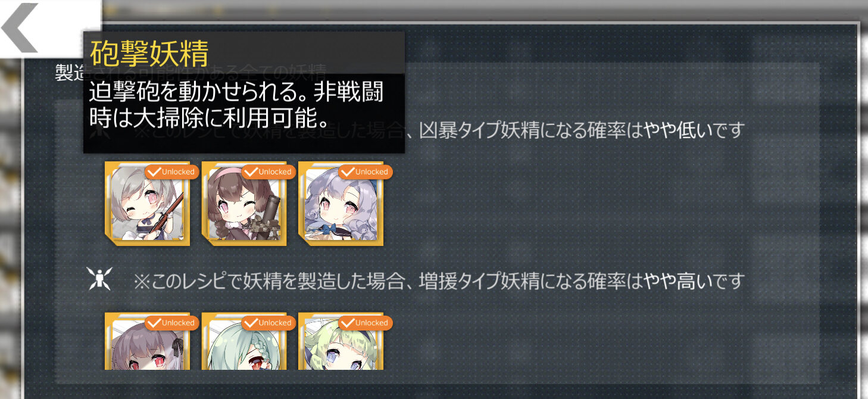
Task: Select the brown-haired fairy with the mortar
Action: [243, 204]
